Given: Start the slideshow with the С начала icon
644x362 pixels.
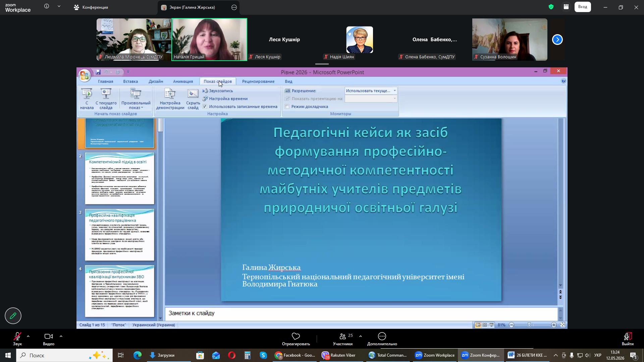Looking at the screenshot, I should coord(87,99).
